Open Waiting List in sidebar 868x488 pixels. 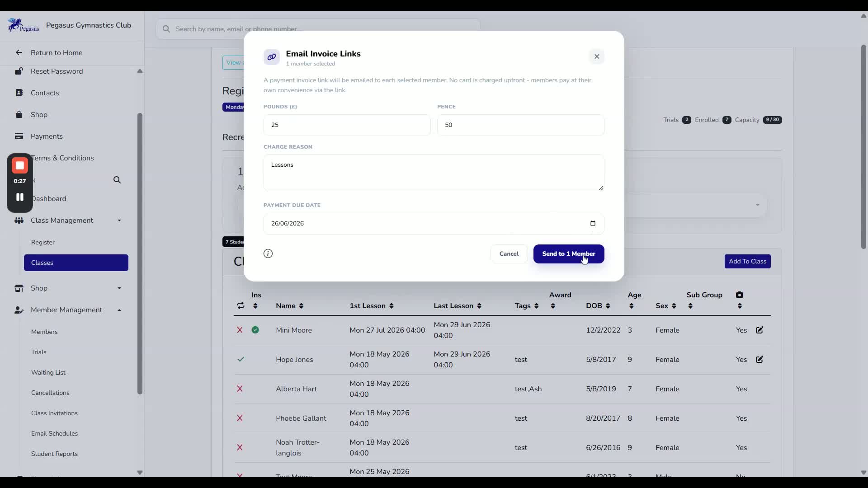pyautogui.click(x=48, y=372)
